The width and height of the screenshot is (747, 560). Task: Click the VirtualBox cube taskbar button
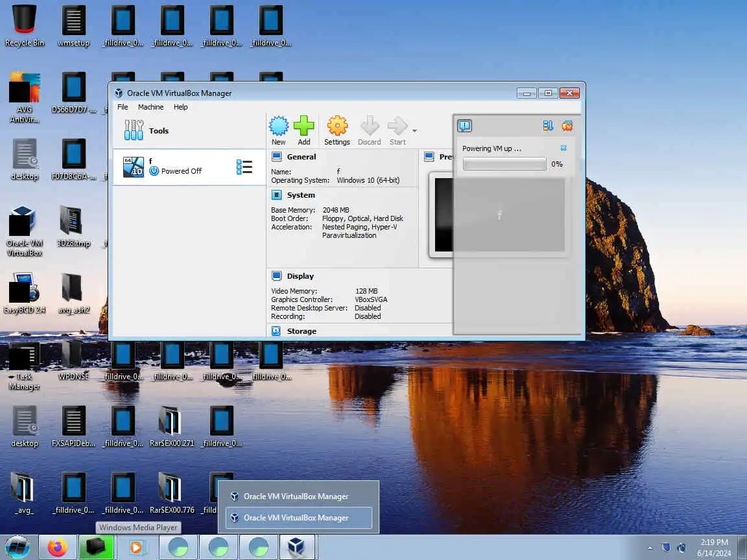(x=297, y=547)
